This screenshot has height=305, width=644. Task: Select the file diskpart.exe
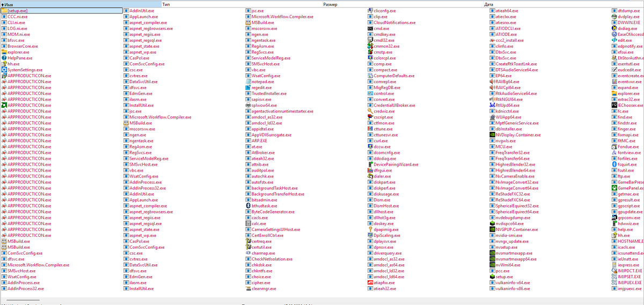384,182
